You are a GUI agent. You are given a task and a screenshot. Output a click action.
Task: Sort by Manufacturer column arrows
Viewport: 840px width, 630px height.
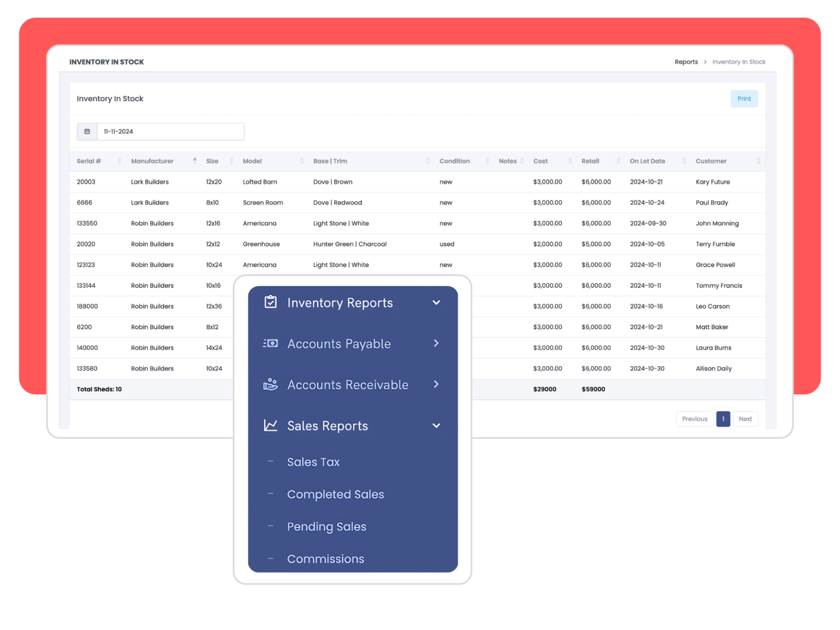(x=195, y=161)
